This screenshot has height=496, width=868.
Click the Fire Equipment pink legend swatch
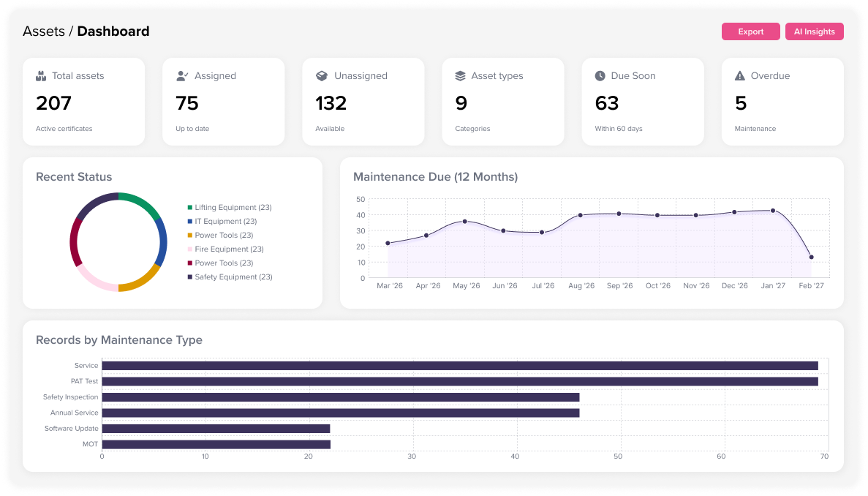point(190,249)
